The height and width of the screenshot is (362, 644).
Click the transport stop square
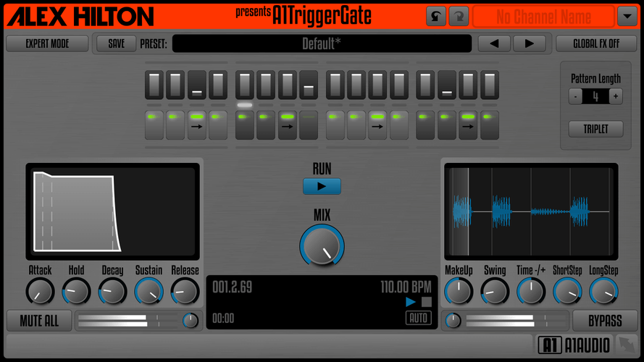(x=427, y=302)
